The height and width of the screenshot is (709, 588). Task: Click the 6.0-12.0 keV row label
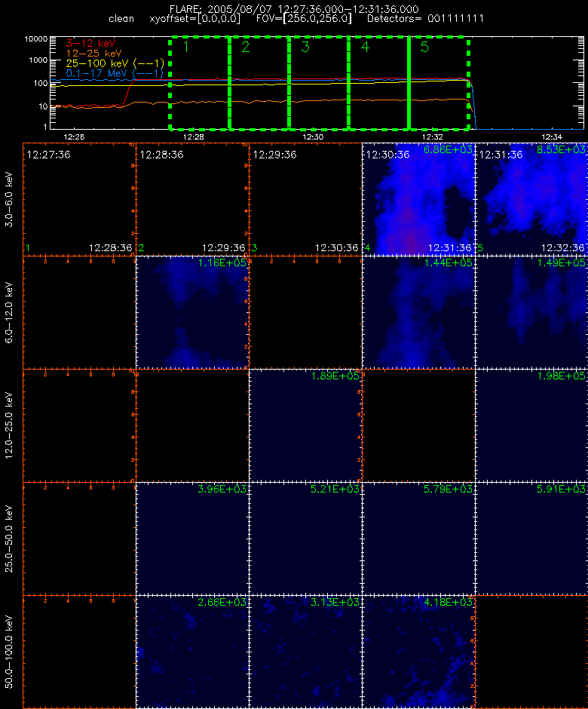click(x=10, y=313)
